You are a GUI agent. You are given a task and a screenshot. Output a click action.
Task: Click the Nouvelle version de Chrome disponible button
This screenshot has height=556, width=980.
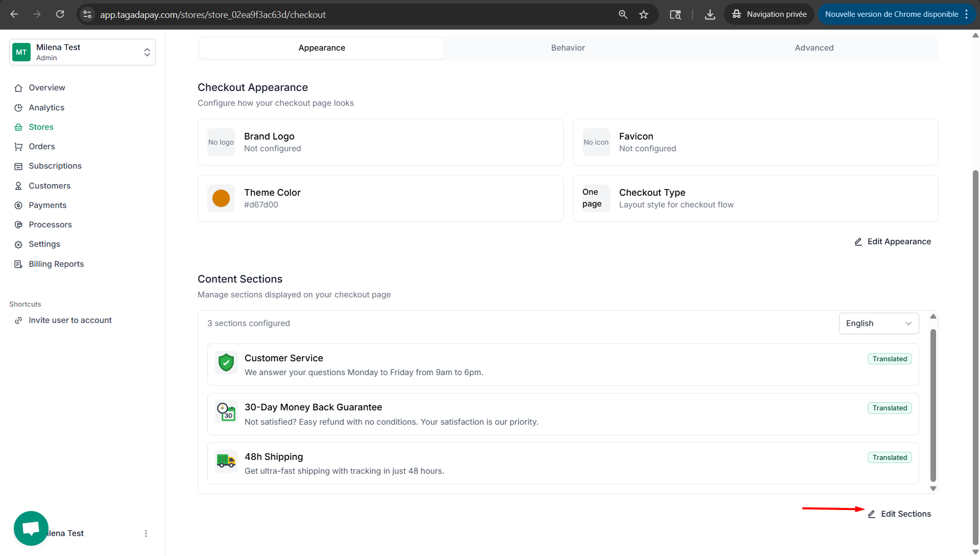pos(891,14)
